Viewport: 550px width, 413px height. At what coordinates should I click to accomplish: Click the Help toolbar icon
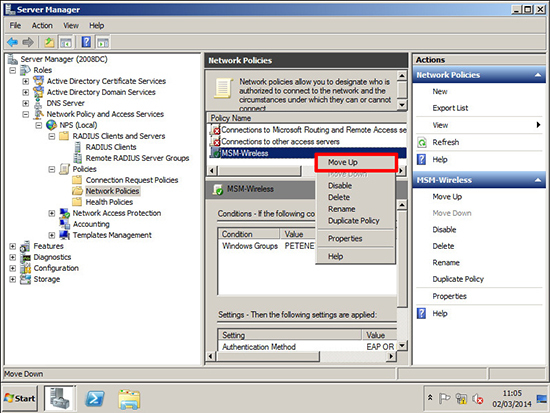86,42
